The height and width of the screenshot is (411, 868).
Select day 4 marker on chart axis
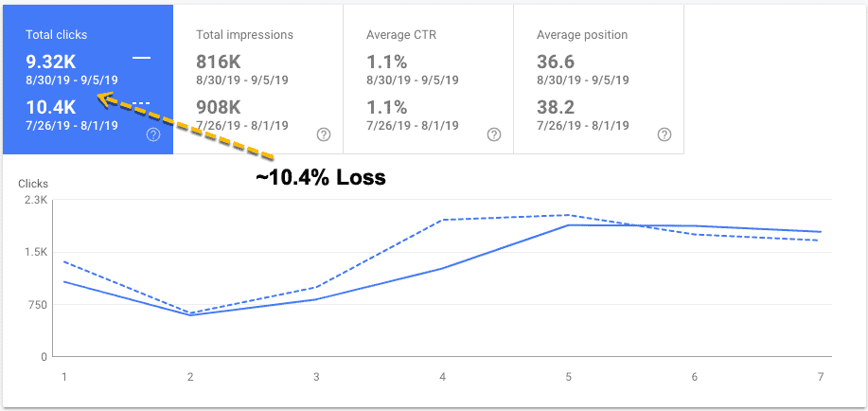pos(443,378)
